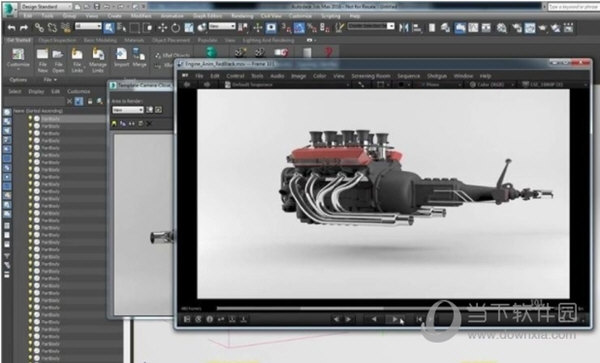Click Edit Named Selection Sets icon
Image resolution: width=600 pixels, height=363 pixels.
339,28
